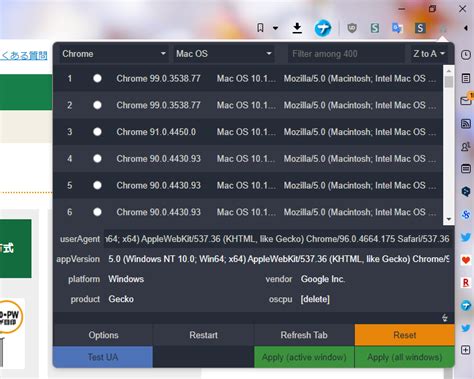
Task: Select radio button of row 1 Chrome 99.0.3538.77
Action: pos(97,78)
